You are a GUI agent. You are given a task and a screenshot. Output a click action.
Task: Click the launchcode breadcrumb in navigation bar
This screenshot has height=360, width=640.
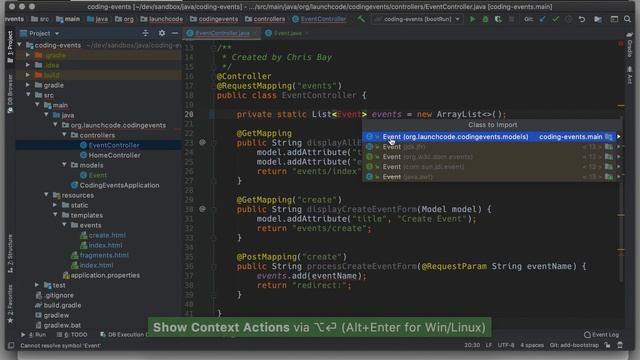[162, 19]
